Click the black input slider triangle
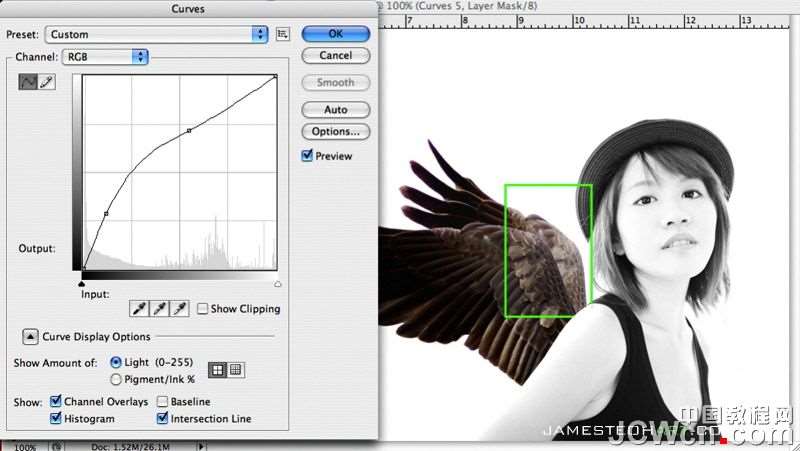 [82, 284]
